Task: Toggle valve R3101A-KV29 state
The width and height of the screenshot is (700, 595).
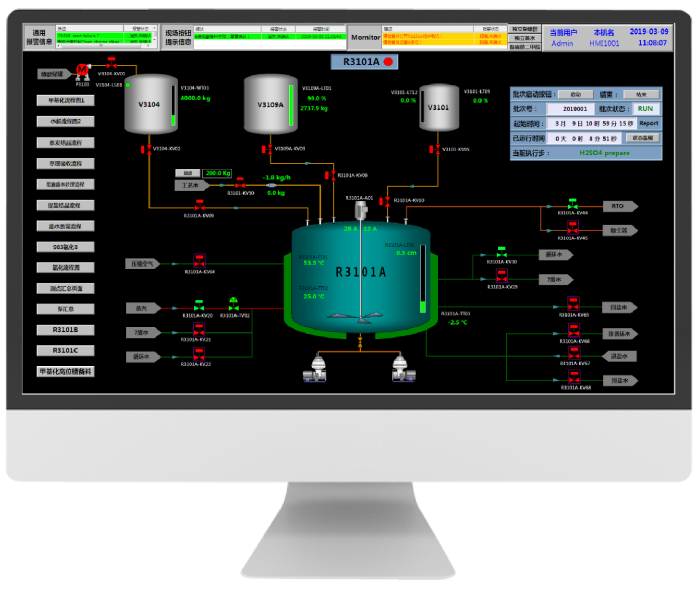Action: click(502, 278)
